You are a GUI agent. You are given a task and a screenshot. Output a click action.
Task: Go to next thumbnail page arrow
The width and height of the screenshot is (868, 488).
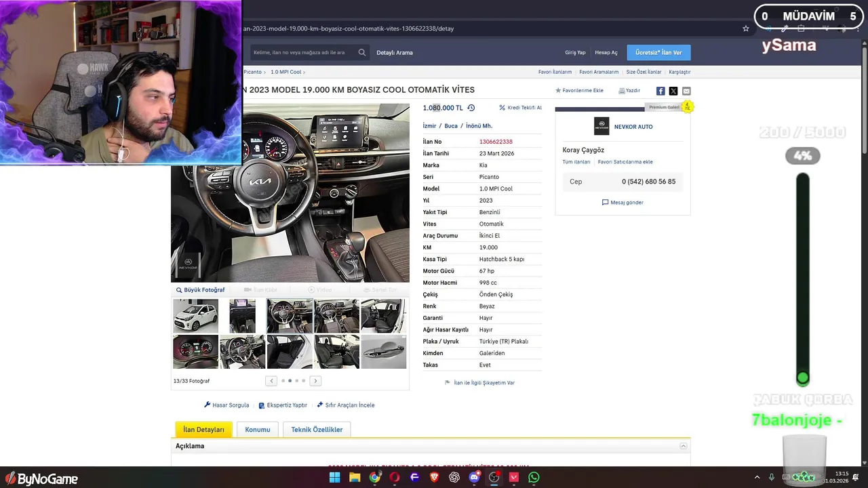pyautogui.click(x=315, y=381)
